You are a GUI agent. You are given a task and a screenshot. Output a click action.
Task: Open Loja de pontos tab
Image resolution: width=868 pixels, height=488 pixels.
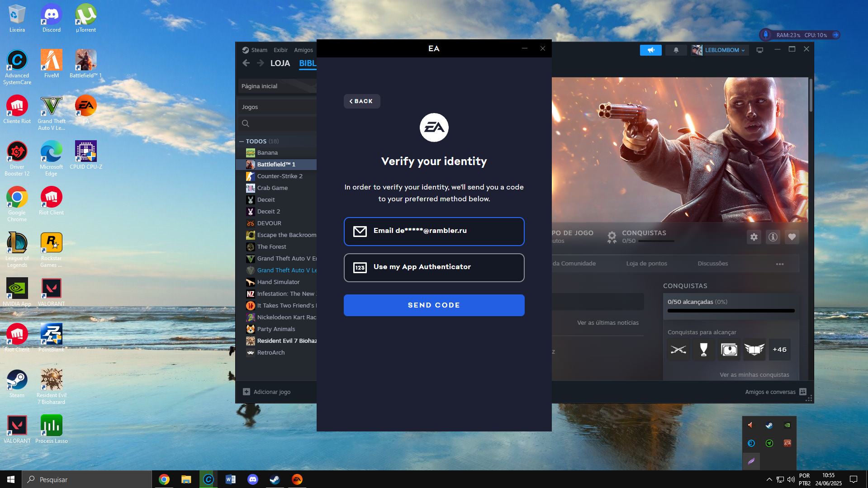tap(646, 264)
